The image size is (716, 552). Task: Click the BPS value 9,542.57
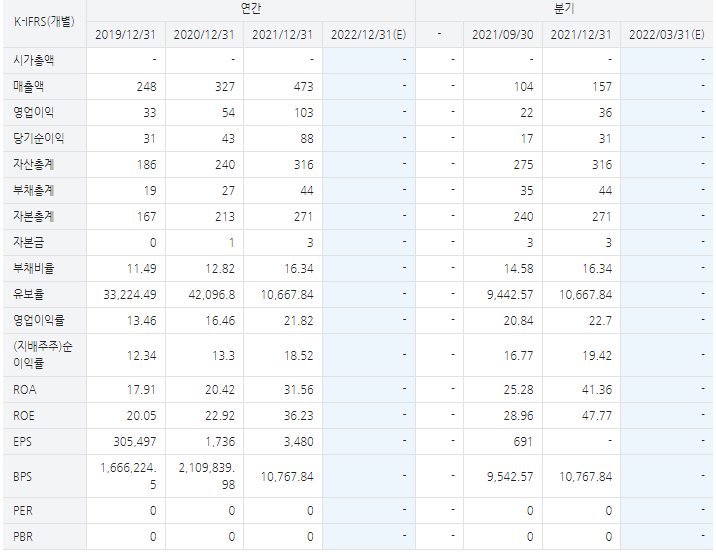tap(510, 477)
